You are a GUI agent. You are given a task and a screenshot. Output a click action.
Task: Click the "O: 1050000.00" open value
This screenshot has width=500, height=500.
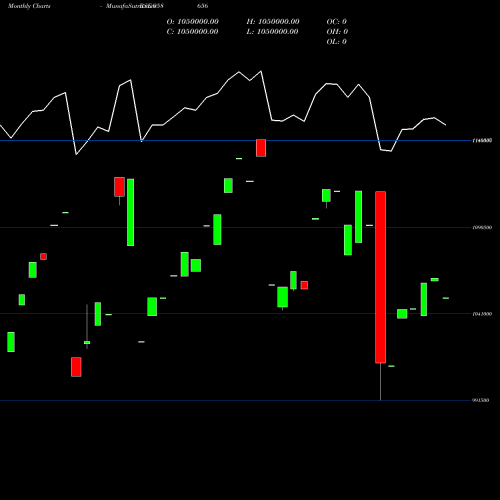(193, 22)
